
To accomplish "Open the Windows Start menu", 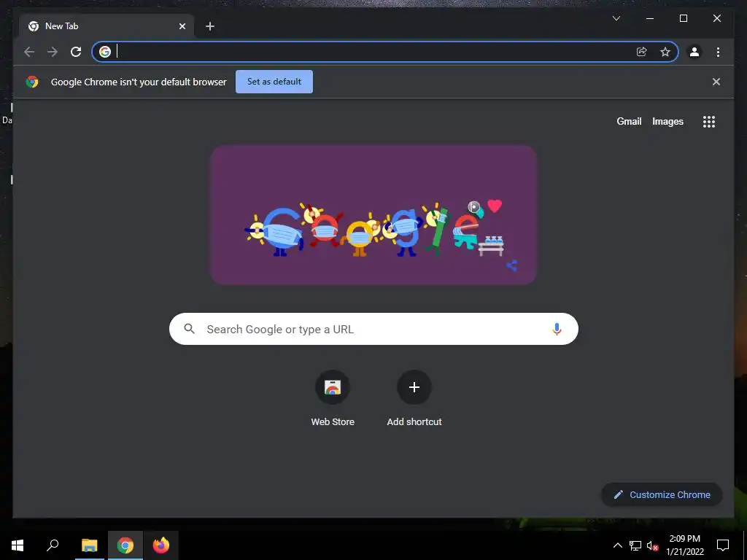I will [x=18, y=545].
